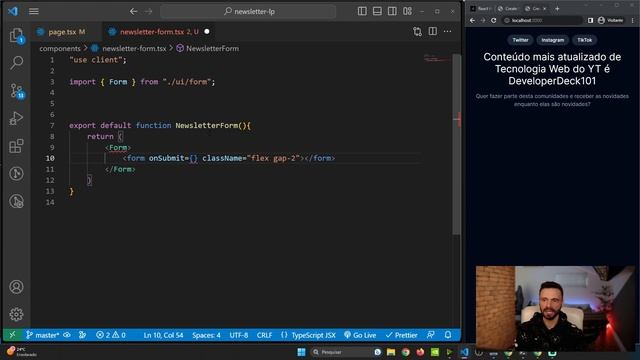Click the minimap at editor top right
Viewport: 640px width, 360px height.
point(437,58)
